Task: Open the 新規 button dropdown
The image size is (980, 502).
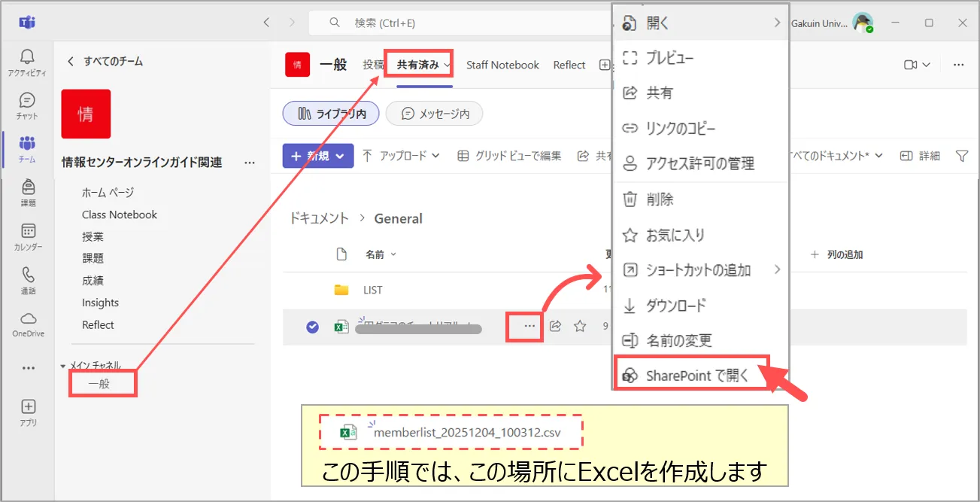Action: pyautogui.click(x=317, y=156)
